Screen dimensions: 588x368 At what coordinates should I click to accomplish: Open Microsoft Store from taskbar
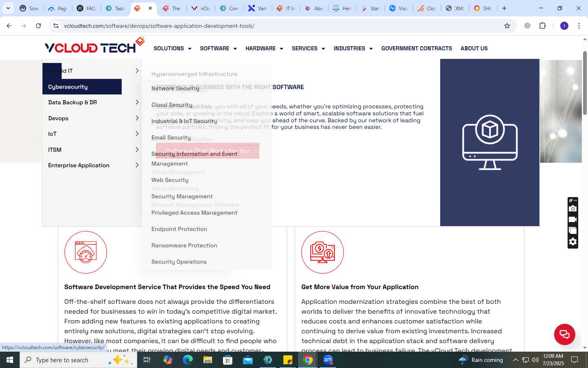[227, 360]
